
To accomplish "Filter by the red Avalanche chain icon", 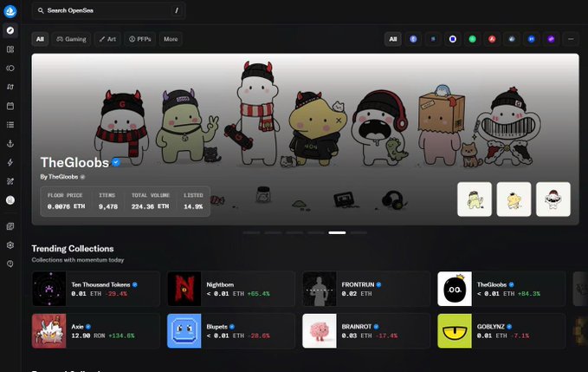I will point(492,39).
